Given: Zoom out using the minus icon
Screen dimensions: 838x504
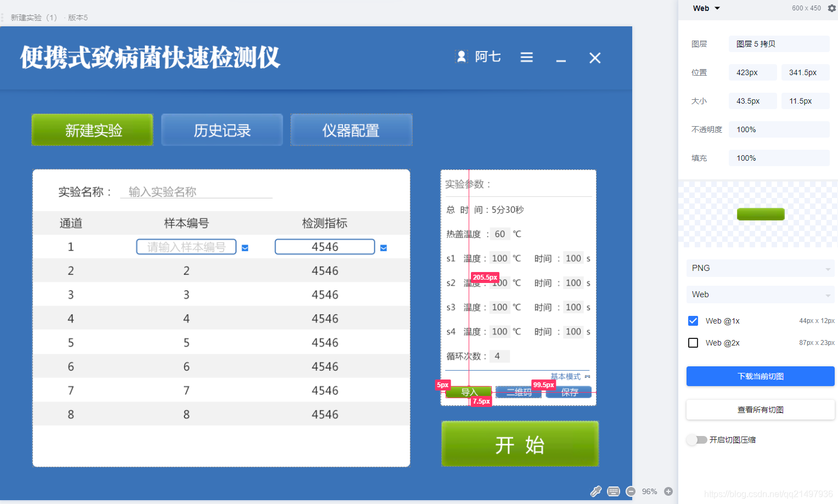Looking at the screenshot, I should click(x=631, y=491).
